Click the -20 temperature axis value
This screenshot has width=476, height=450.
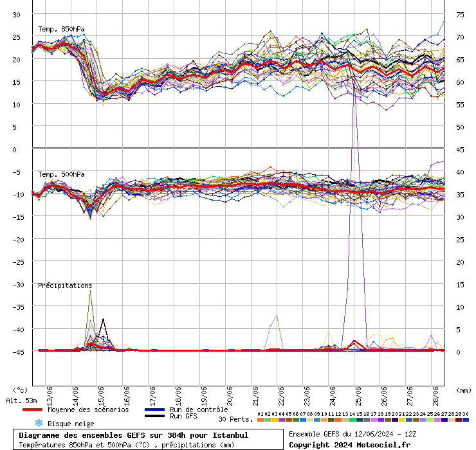click(18, 240)
